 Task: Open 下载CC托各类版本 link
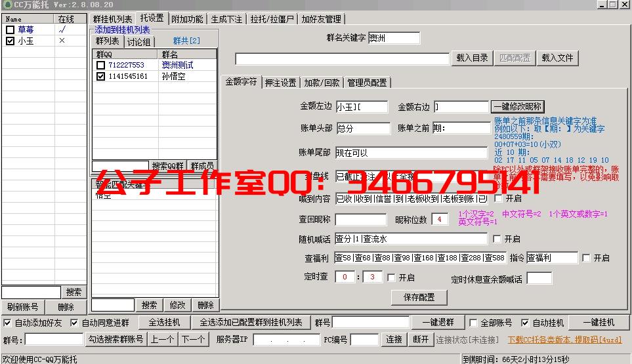[564, 340]
